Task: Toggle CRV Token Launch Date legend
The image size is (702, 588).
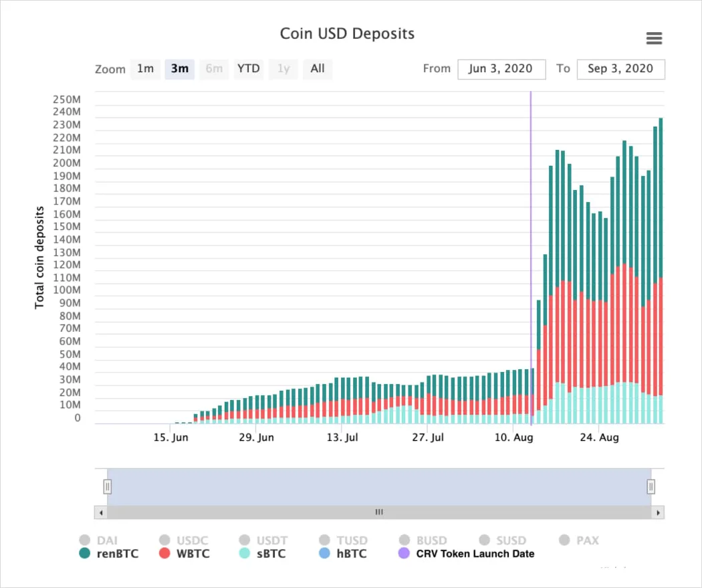Action: [x=467, y=553]
